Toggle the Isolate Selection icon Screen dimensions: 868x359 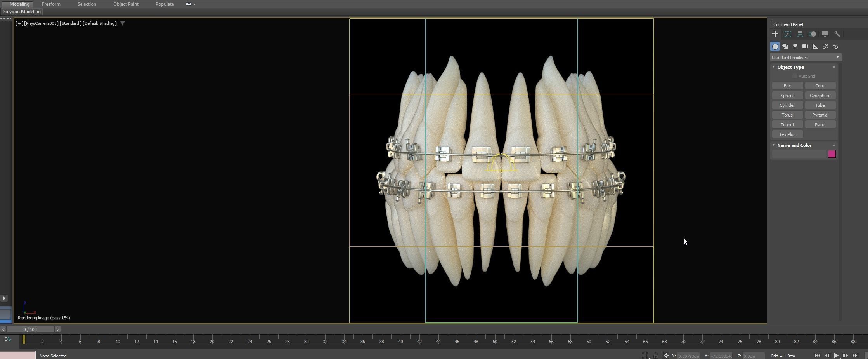pyautogui.click(x=645, y=356)
